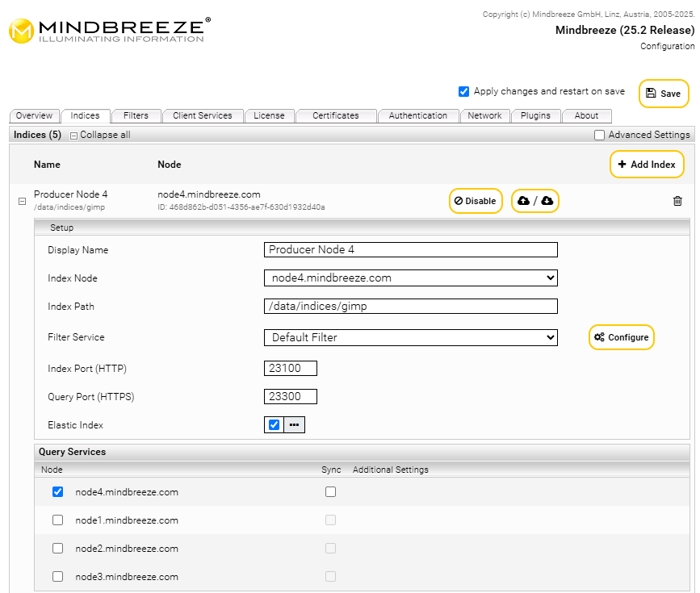
Task: Click the Setup section header
Action: coord(362,228)
